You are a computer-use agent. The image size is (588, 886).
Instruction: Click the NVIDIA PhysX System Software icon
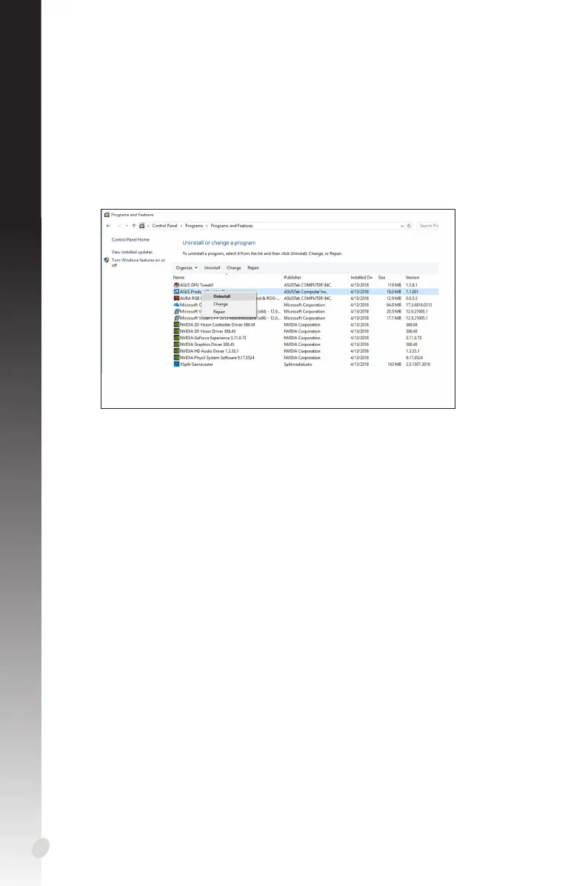pyautogui.click(x=176, y=358)
